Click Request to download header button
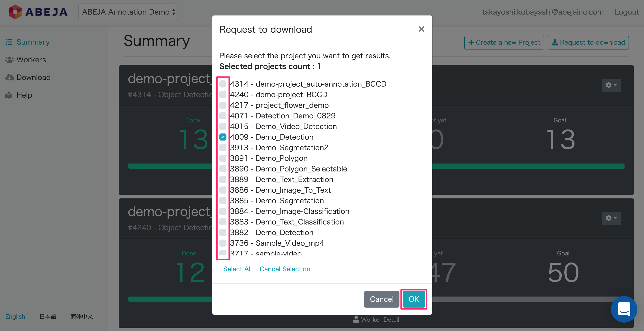 coord(588,43)
